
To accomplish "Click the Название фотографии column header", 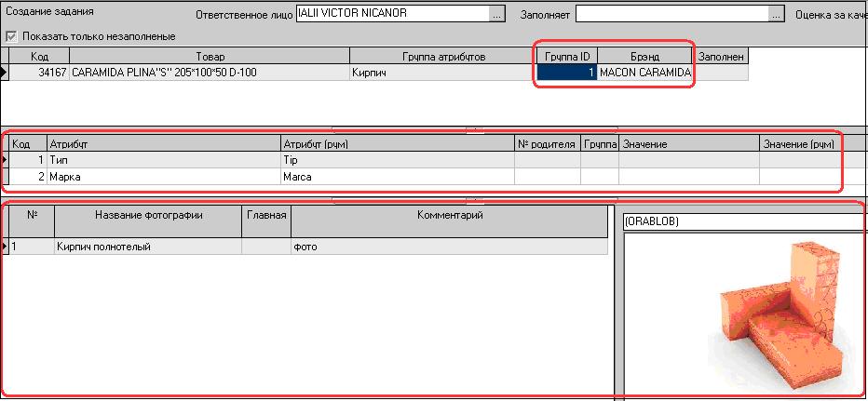I will (148, 221).
